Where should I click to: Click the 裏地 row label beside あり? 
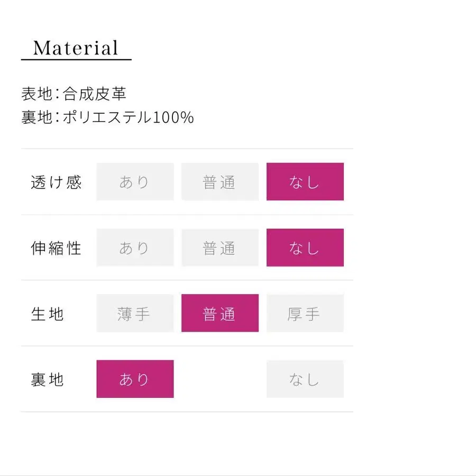click(x=48, y=379)
